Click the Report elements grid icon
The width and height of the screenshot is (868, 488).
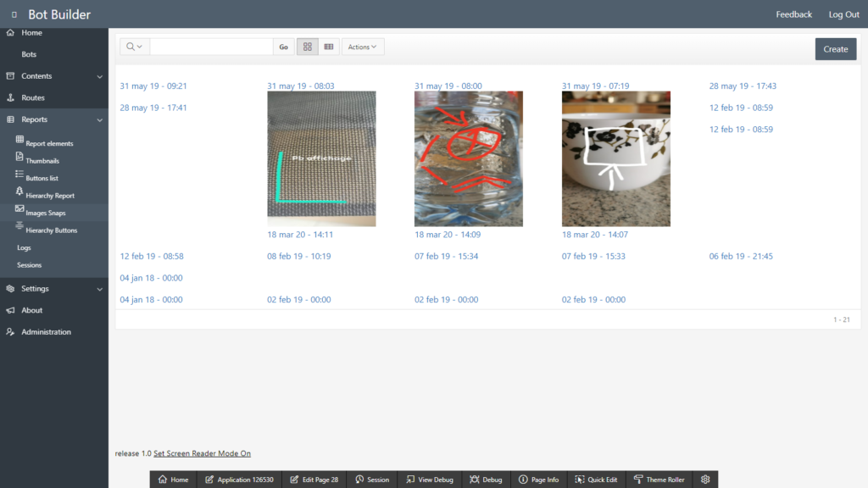19,140
